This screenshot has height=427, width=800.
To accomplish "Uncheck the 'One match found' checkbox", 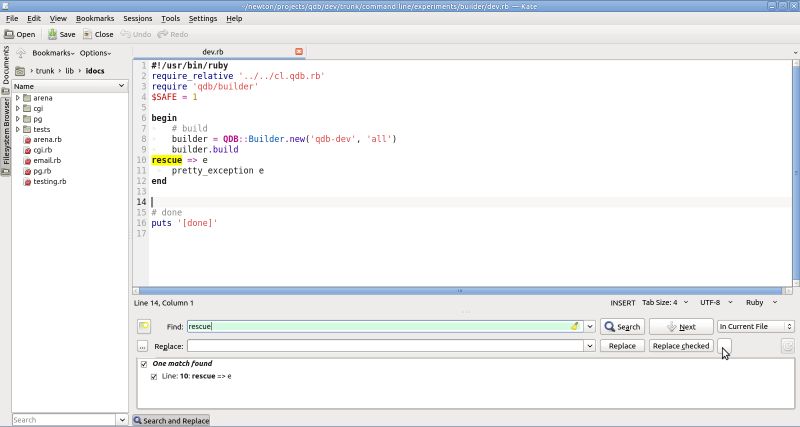I will click(144, 364).
